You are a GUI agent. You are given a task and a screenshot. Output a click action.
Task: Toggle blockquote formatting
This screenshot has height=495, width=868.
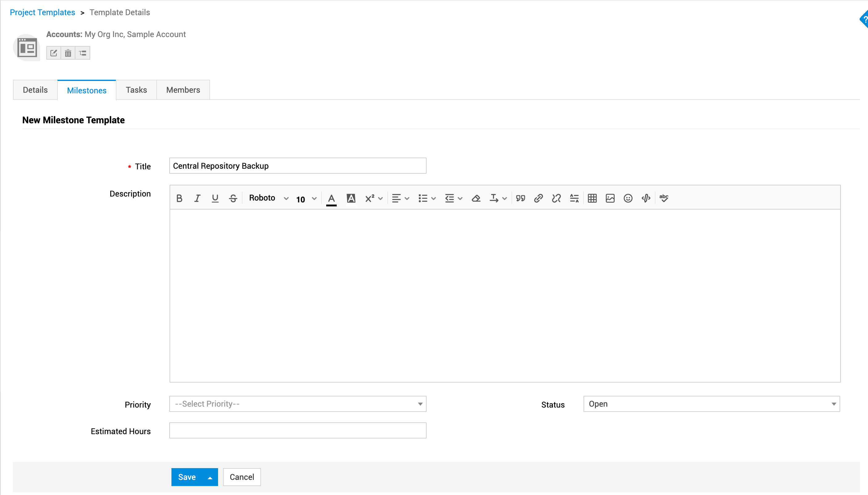click(520, 198)
